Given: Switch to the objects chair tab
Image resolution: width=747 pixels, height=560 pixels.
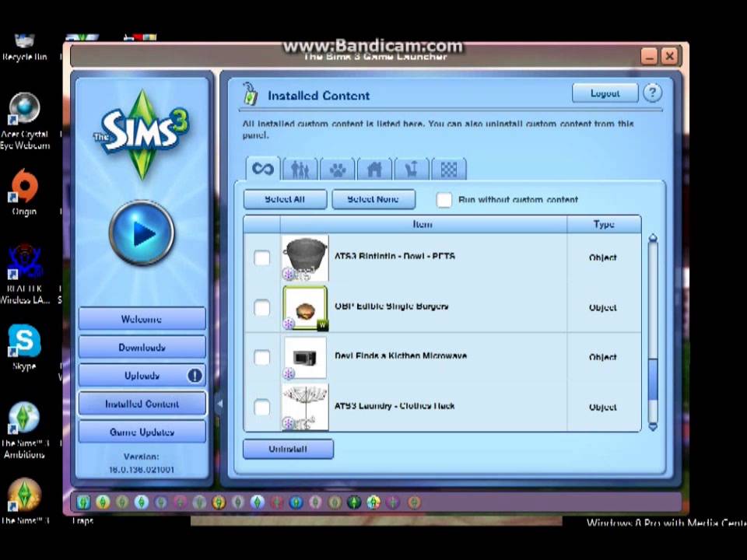Looking at the screenshot, I should click(x=412, y=169).
